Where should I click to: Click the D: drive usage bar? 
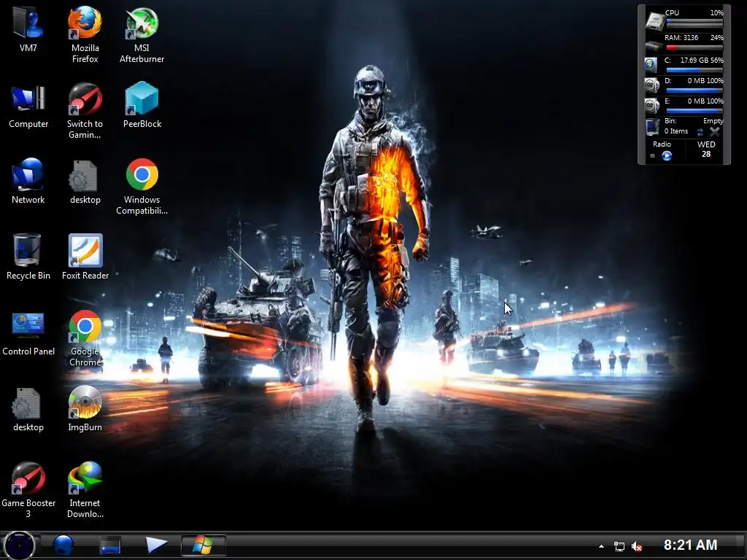[x=694, y=90]
